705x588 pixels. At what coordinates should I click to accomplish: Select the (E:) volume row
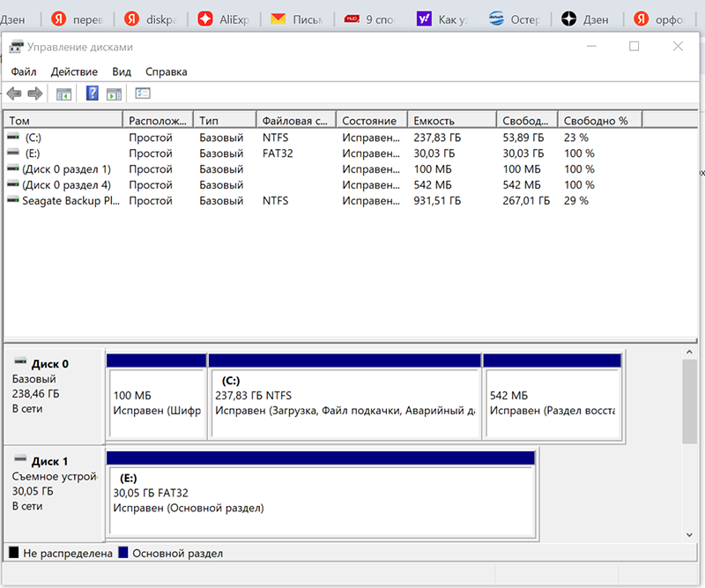(x=323, y=153)
